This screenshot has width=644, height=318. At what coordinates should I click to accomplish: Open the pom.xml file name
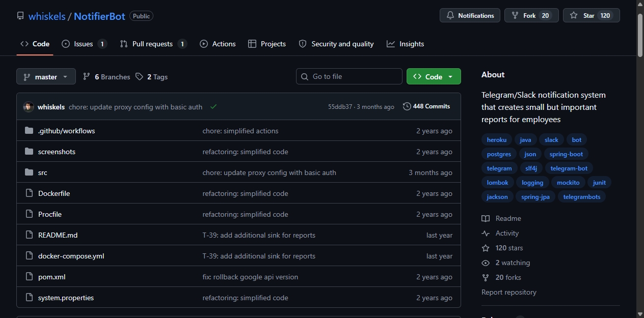click(52, 277)
